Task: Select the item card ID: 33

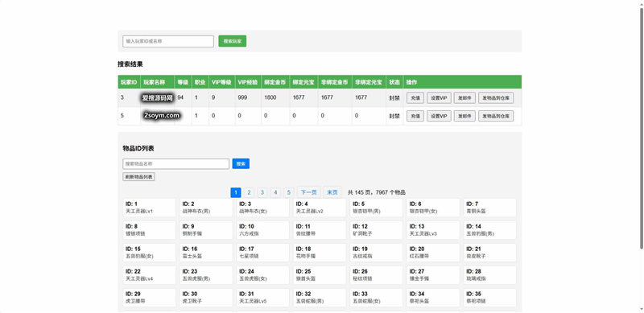Action: click(x=376, y=298)
